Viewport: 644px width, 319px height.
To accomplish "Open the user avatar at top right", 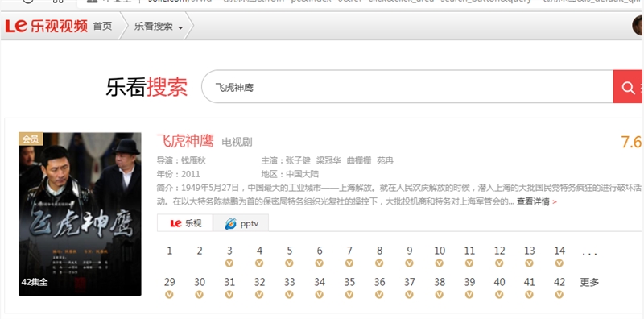I will [x=638, y=26].
